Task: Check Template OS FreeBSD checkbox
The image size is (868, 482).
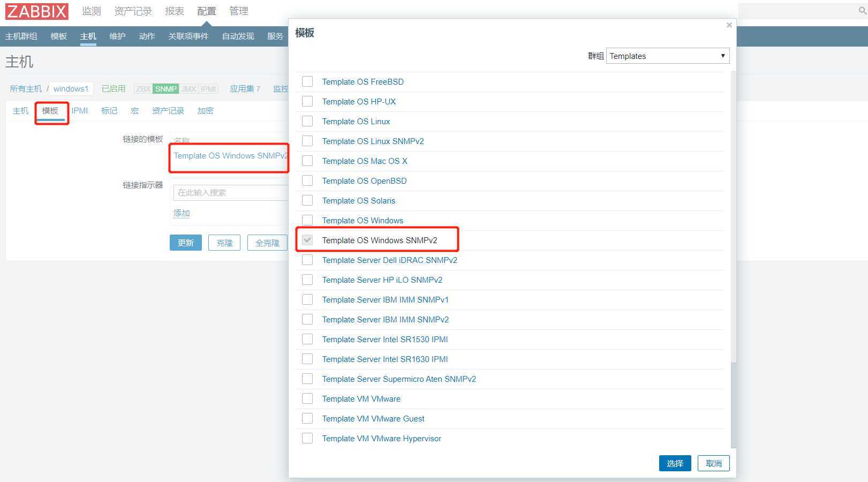Action: (x=307, y=81)
